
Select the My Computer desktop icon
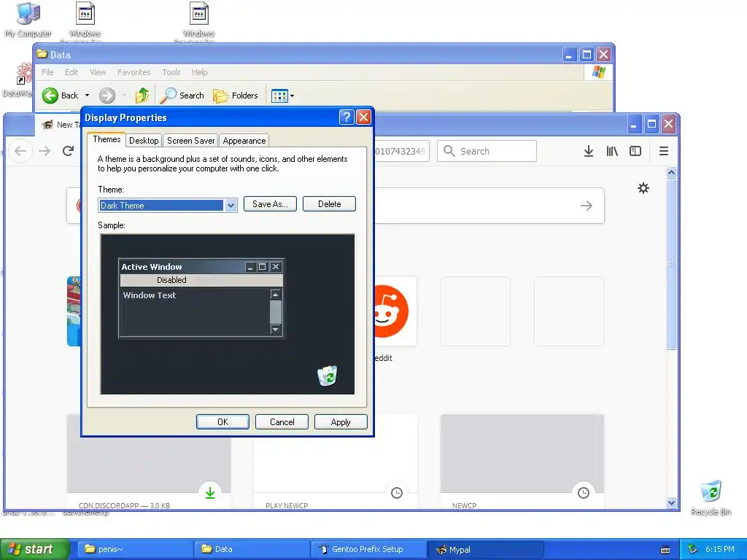tap(28, 20)
